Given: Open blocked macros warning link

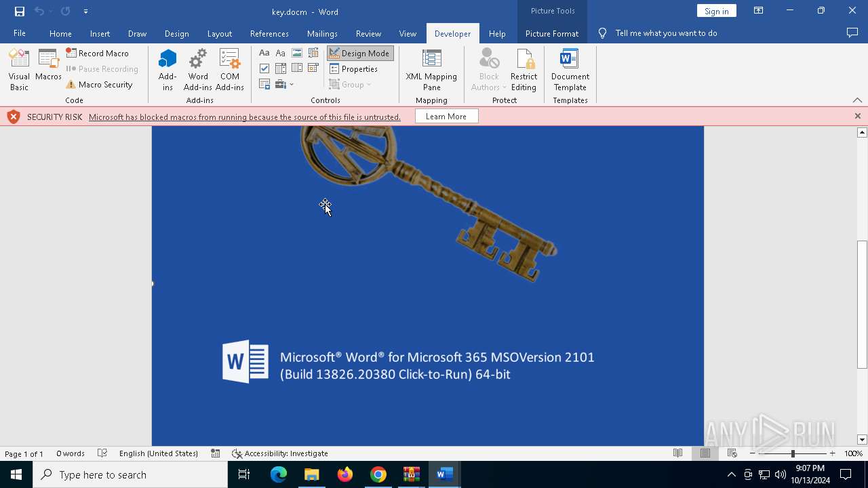Looking at the screenshot, I should click(x=245, y=117).
